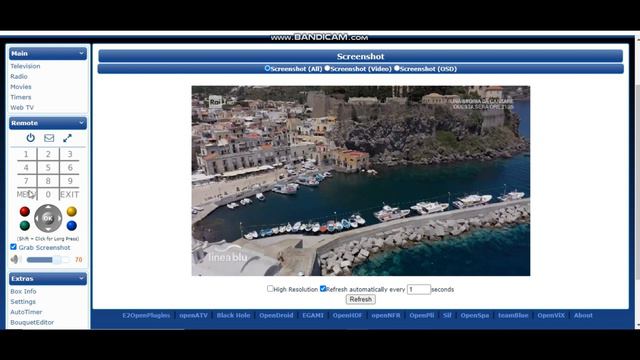Select the Screenshot (All) radio option

tap(267, 69)
